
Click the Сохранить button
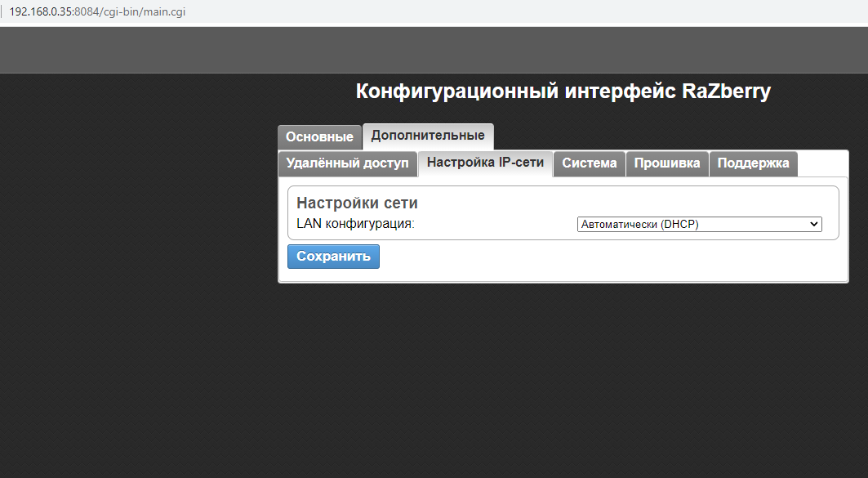(333, 257)
